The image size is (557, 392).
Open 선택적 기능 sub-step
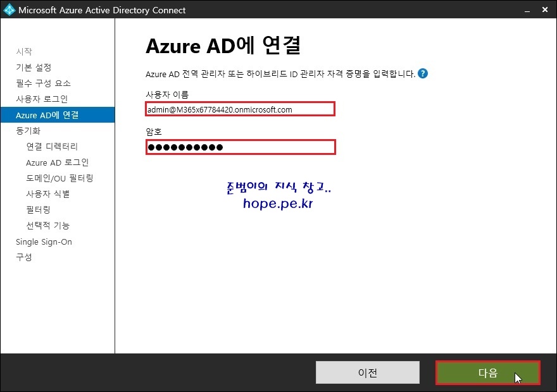tap(48, 226)
